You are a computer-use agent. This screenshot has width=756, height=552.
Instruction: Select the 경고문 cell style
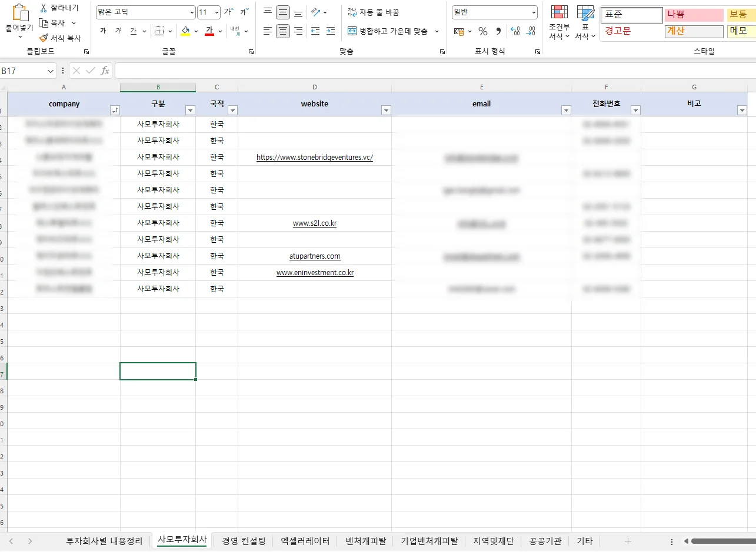click(x=632, y=31)
